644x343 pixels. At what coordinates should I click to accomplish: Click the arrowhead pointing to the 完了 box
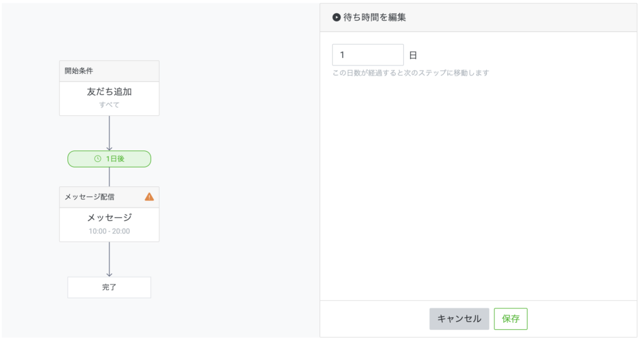(109, 273)
